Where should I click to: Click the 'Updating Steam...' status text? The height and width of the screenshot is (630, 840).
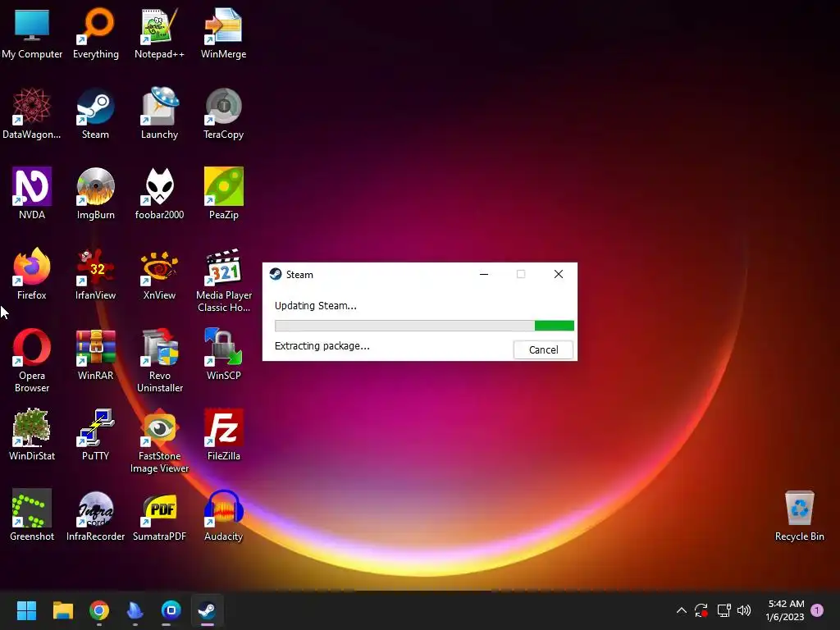[316, 306]
